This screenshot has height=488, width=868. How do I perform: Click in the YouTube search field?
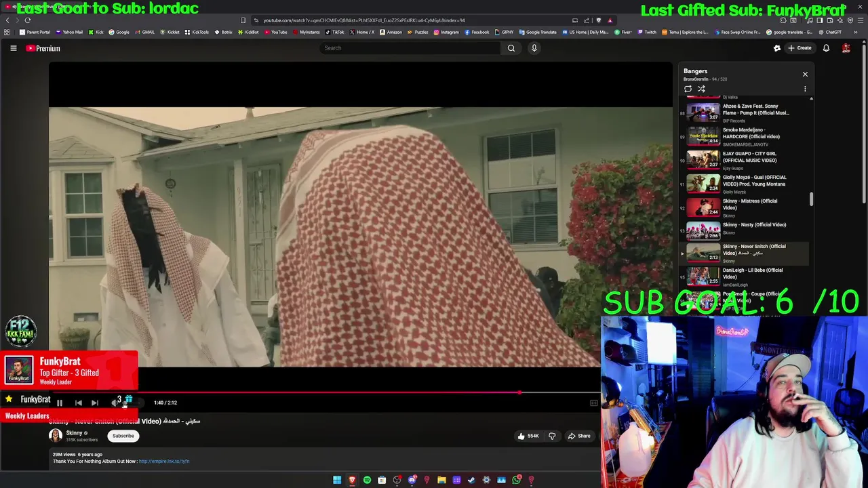pyautogui.click(x=410, y=48)
